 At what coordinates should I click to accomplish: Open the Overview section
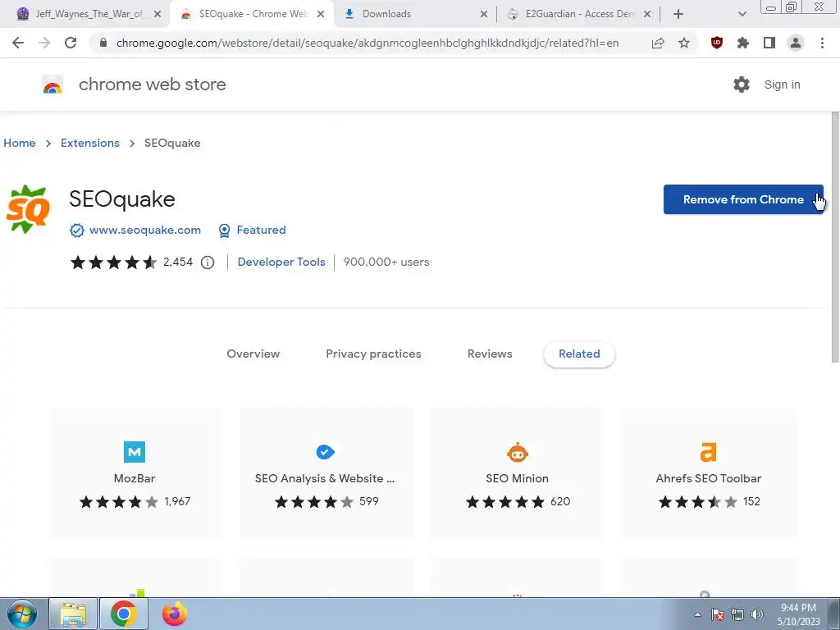pyautogui.click(x=253, y=354)
